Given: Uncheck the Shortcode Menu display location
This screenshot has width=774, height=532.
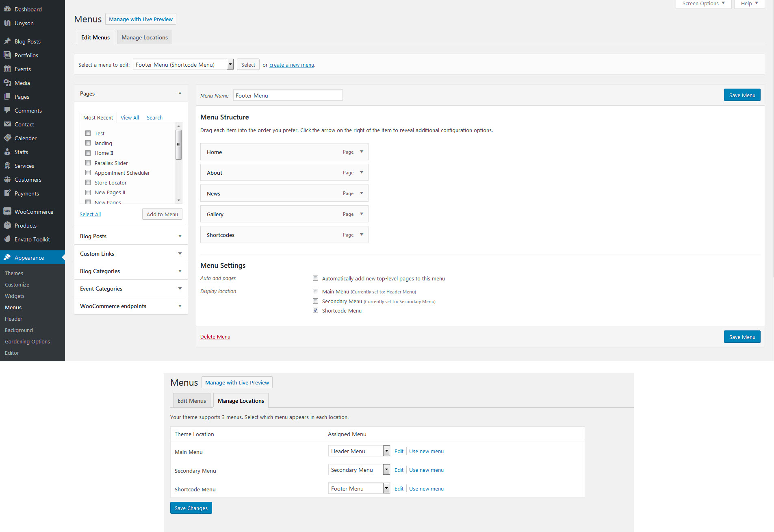Looking at the screenshot, I should tap(315, 311).
